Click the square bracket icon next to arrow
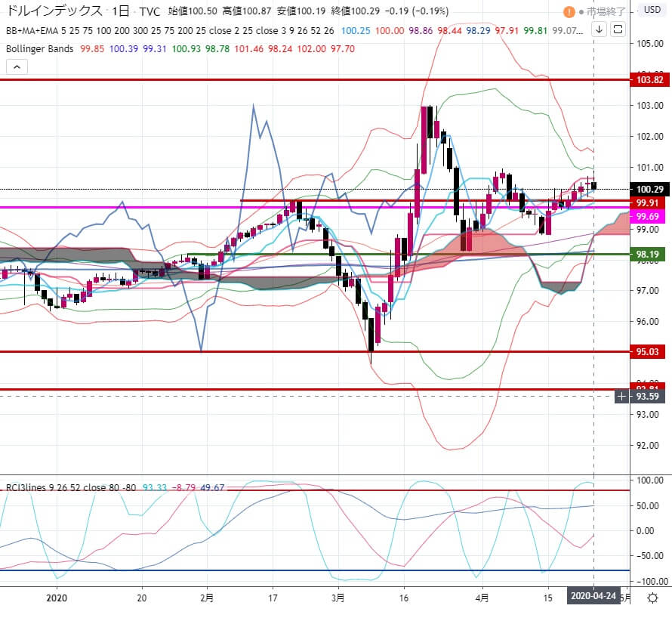Image resolution: width=672 pixels, height=621 pixels. pos(618,29)
